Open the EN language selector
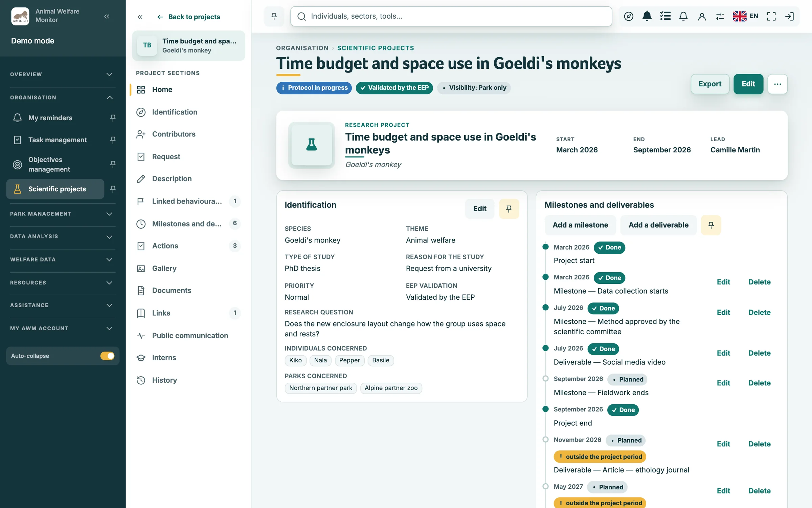Screen dimensions: 812x508 (x=745, y=16)
